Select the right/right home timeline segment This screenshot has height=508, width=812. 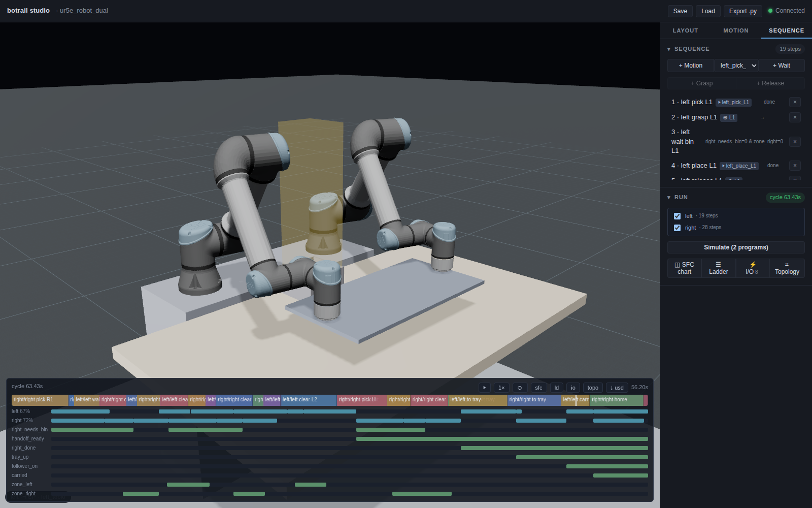616,400
